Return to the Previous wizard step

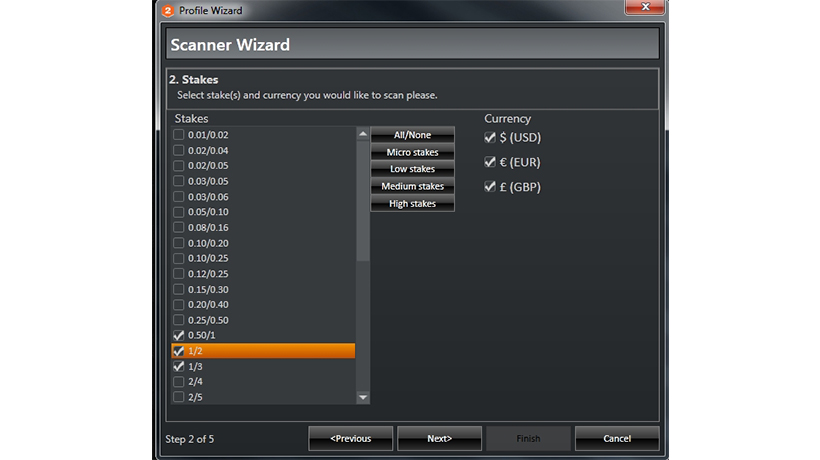350,439
